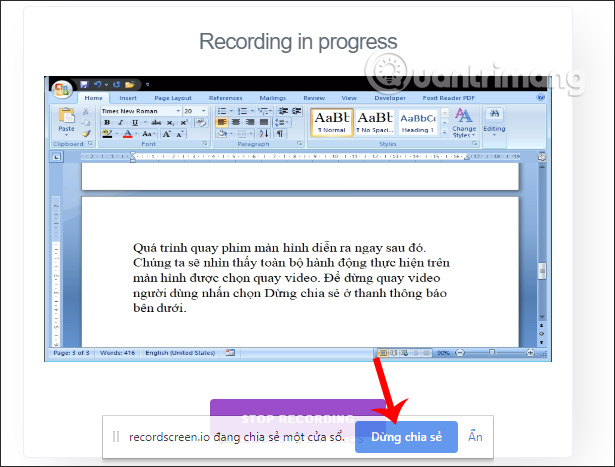Screen dimensions: 615x467
Task: Switch to Print Layout view
Action: [382, 353]
